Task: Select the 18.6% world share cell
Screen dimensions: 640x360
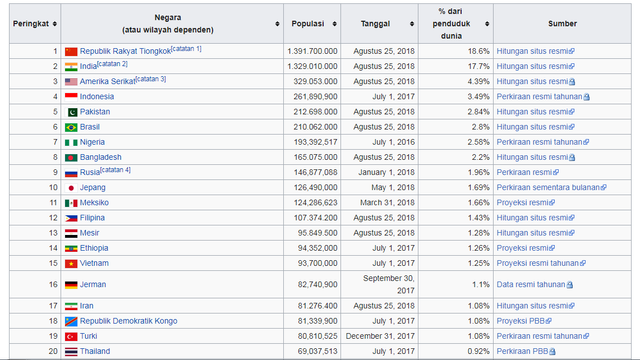Action: (456, 51)
